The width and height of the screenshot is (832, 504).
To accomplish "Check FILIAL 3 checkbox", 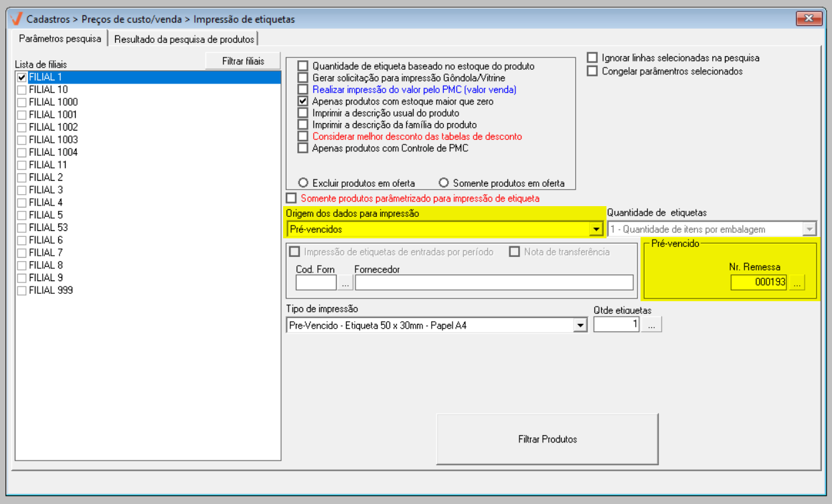I will [x=22, y=190].
